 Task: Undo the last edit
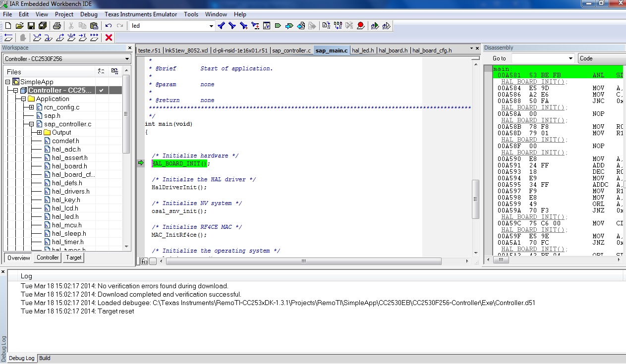pos(109,26)
